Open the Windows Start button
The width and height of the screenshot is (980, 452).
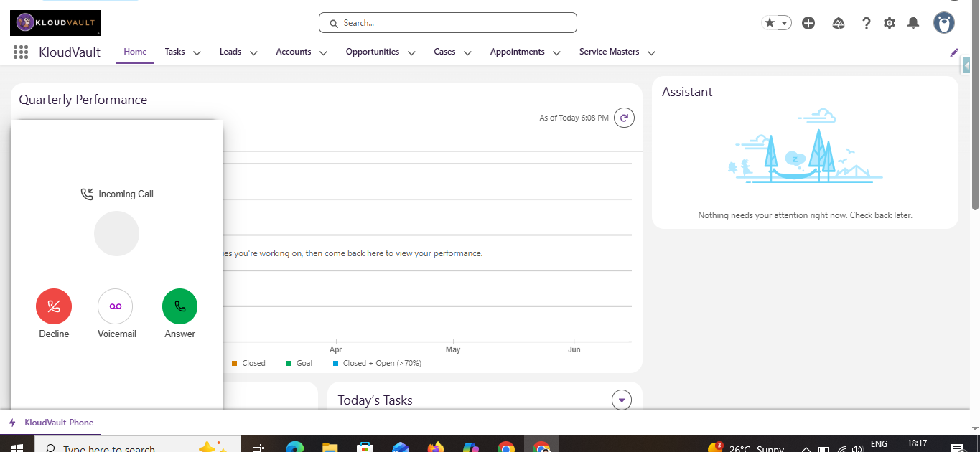coord(16,446)
